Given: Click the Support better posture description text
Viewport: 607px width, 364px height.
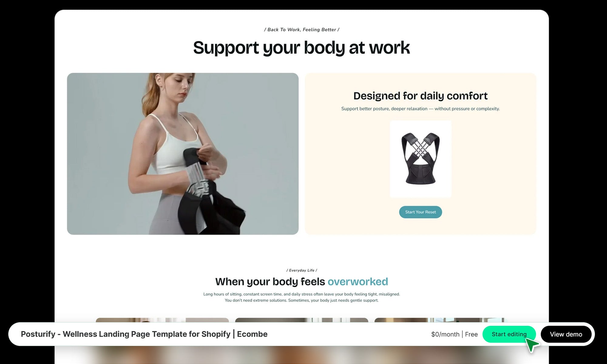Looking at the screenshot, I should [x=420, y=109].
